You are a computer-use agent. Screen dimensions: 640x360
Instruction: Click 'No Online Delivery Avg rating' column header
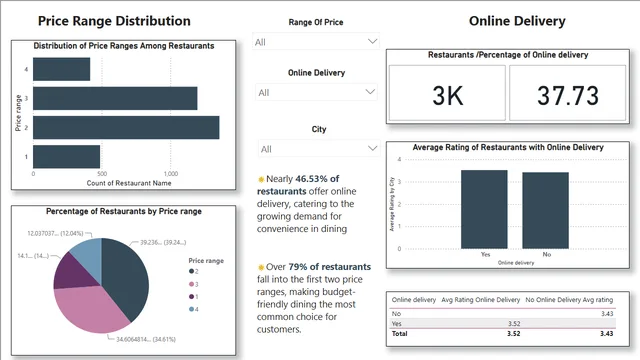569,300
